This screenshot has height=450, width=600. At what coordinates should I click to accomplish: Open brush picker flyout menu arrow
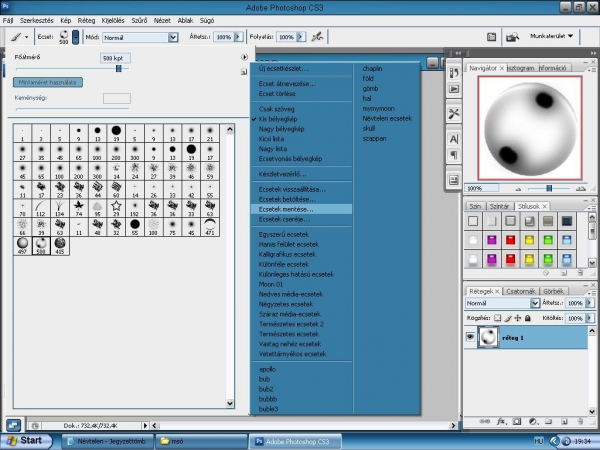(x=244, y=57)
